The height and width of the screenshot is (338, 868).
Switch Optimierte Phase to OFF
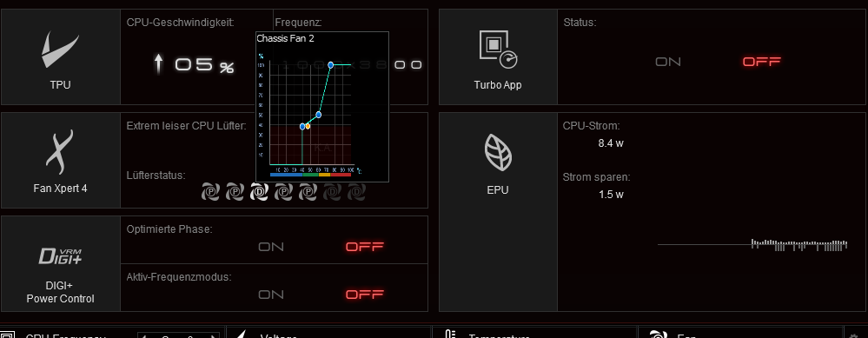[365, 247]
